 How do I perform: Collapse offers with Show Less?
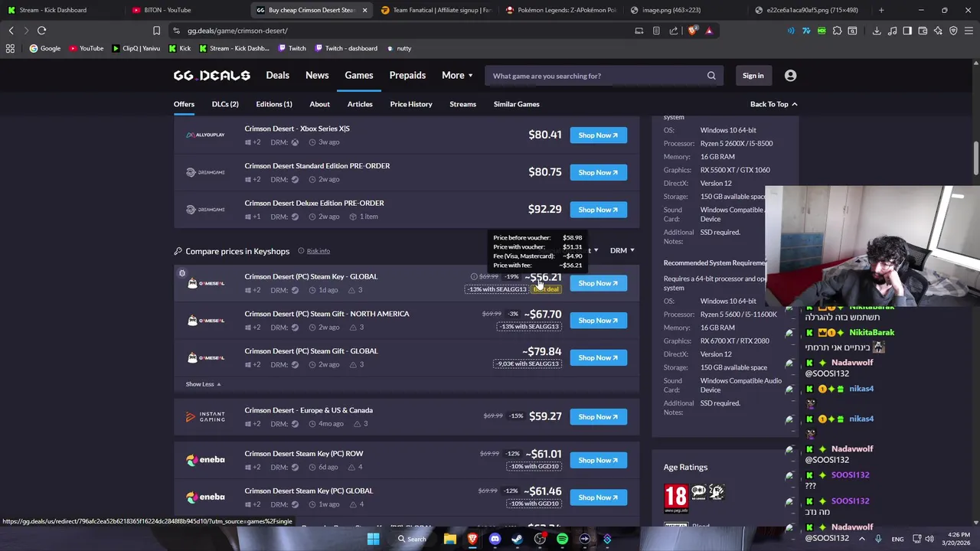pos(203,384)
